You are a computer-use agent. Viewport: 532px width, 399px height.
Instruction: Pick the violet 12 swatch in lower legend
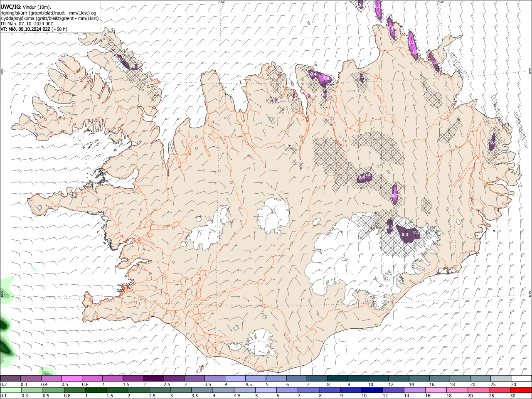(393, 390)
